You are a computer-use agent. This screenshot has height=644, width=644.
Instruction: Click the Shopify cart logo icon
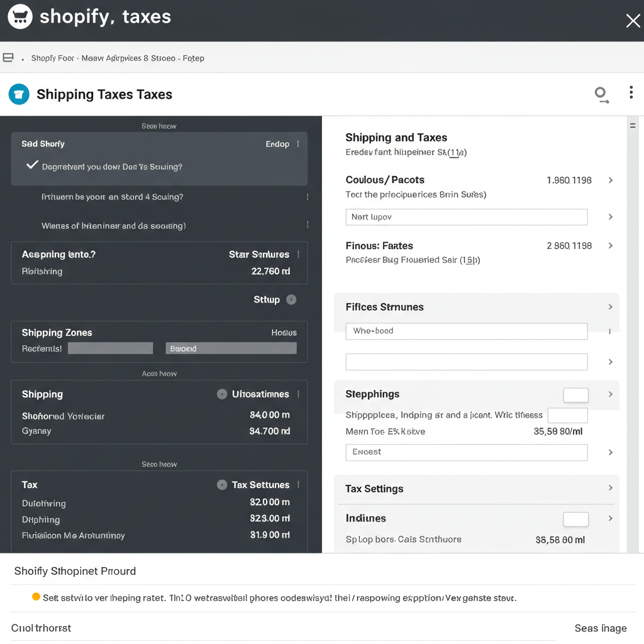click(x=19, y=16)
